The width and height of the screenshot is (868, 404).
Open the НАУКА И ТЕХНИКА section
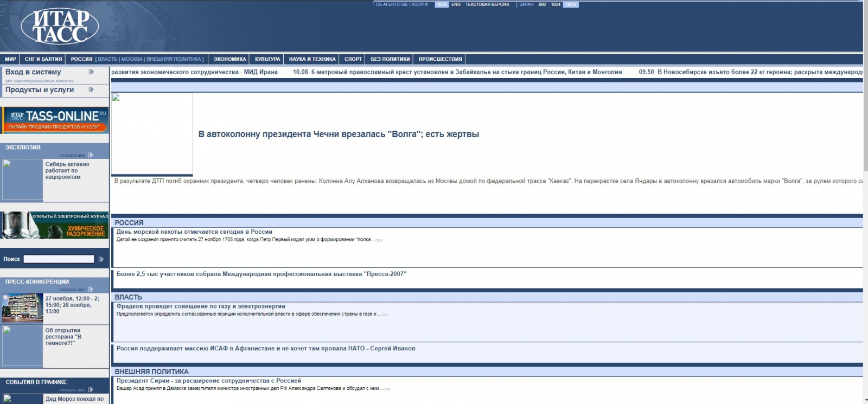point(312,59)
